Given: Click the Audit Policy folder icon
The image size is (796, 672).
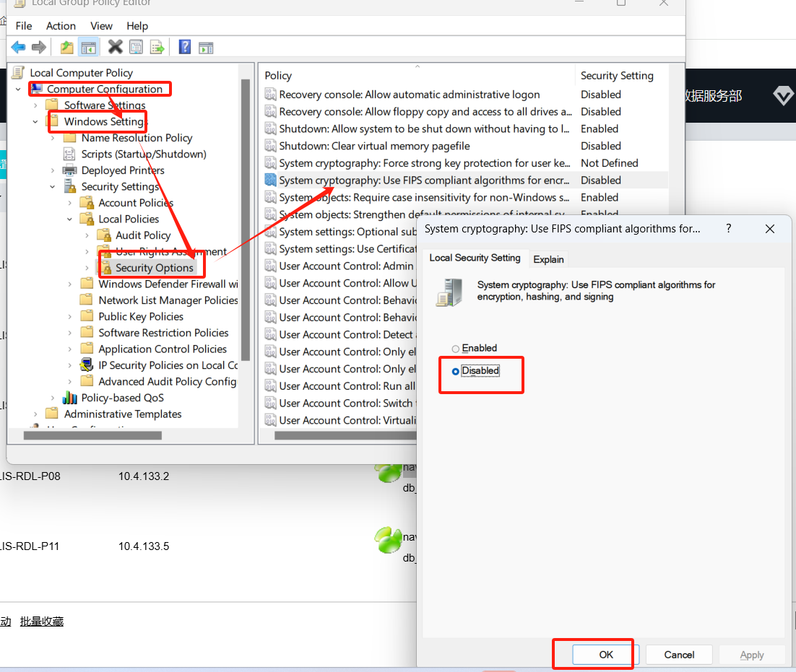Looking at the screenshot, I should pos(104,235).
